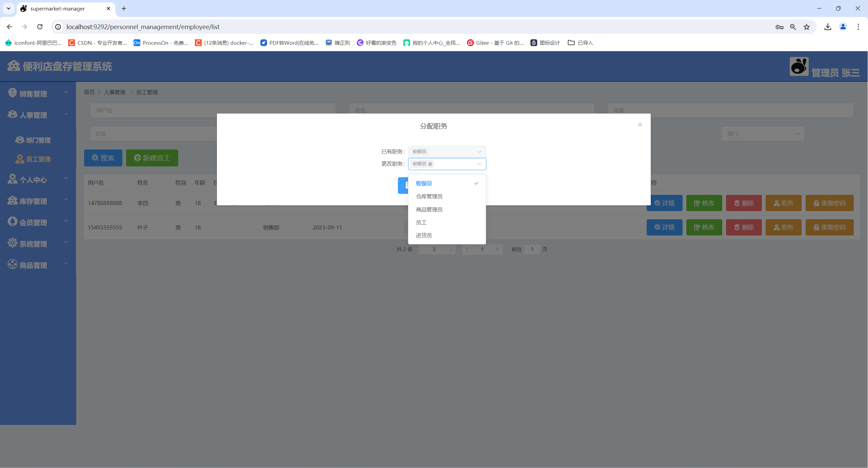Delete employee 叶子
Screen dimensions: 868x468
(744, 227)
